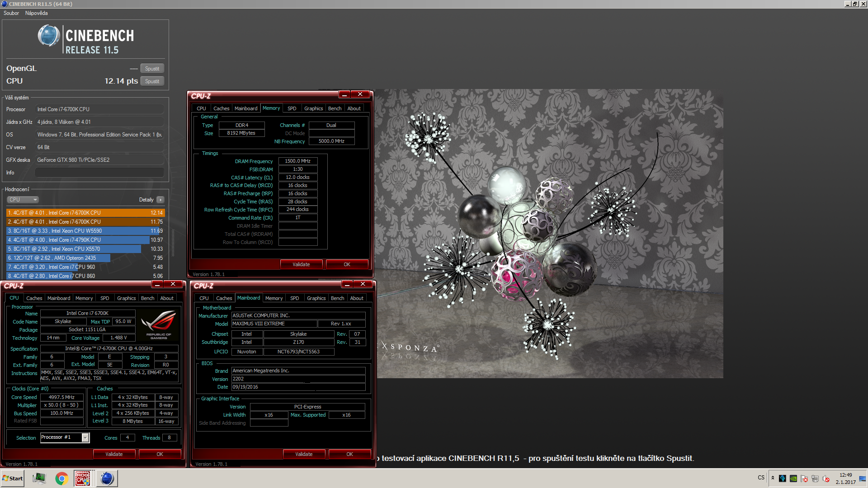Click Validate in the Mainboard window

point(304,454)
